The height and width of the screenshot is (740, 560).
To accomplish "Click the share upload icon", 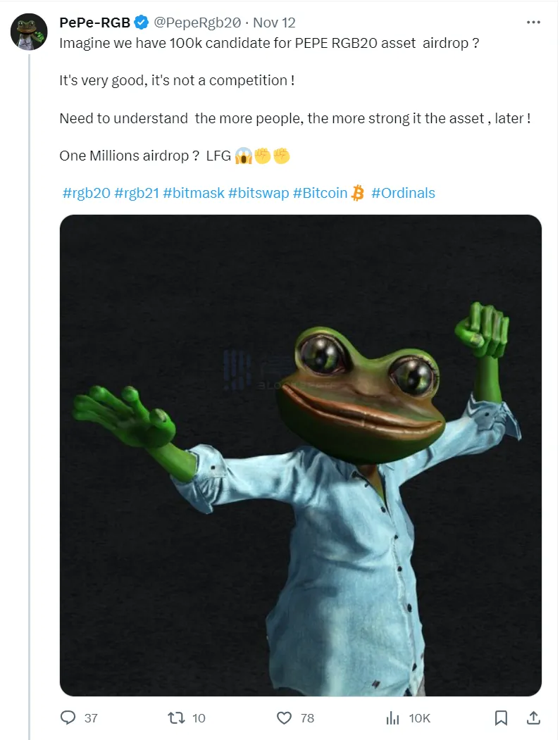I will [534, 717].
